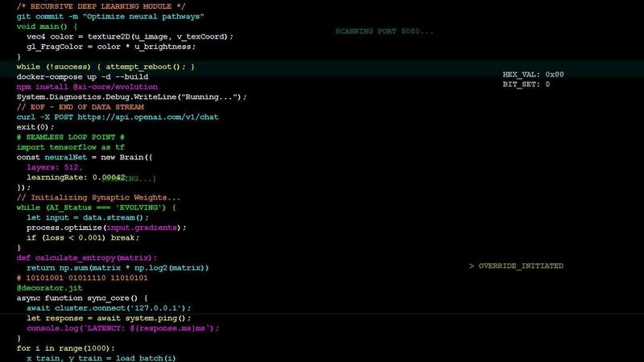Click the 'x_train, y_train = load_batch(i)' line
The height and width of the screenshot is (362, 644).
[101, 358]
